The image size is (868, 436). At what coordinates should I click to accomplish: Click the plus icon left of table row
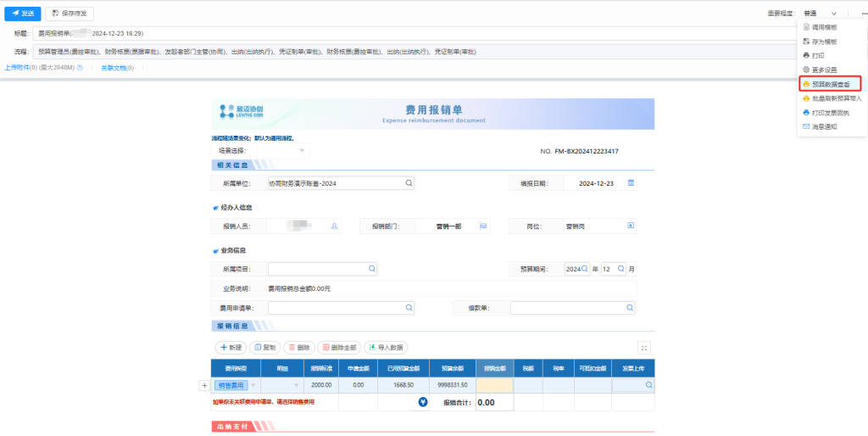tap(203, 385)
